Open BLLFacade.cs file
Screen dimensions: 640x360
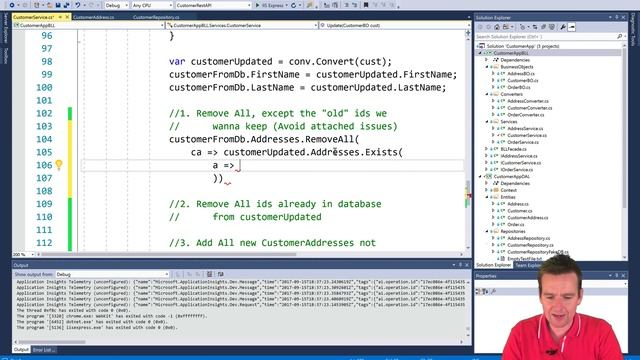coord(513,149)
